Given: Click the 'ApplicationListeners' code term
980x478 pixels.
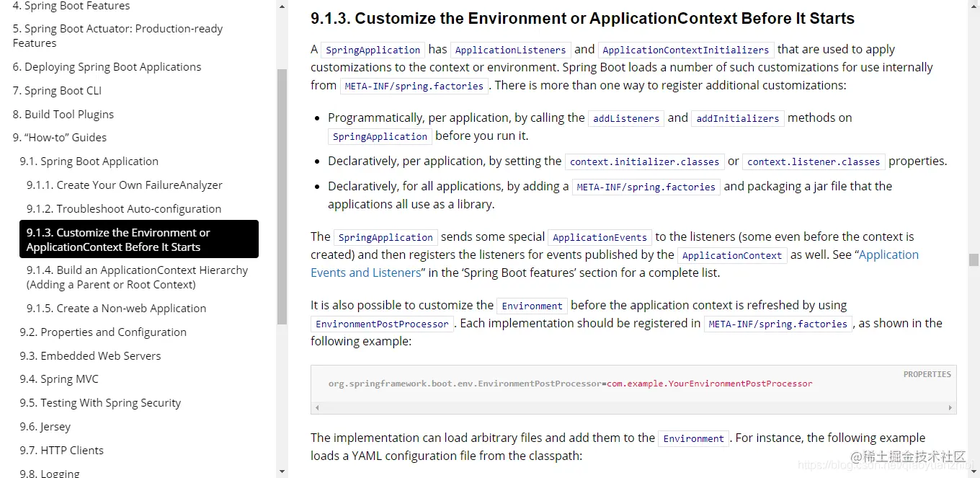Looking at the screenshot, I should 510,50.
